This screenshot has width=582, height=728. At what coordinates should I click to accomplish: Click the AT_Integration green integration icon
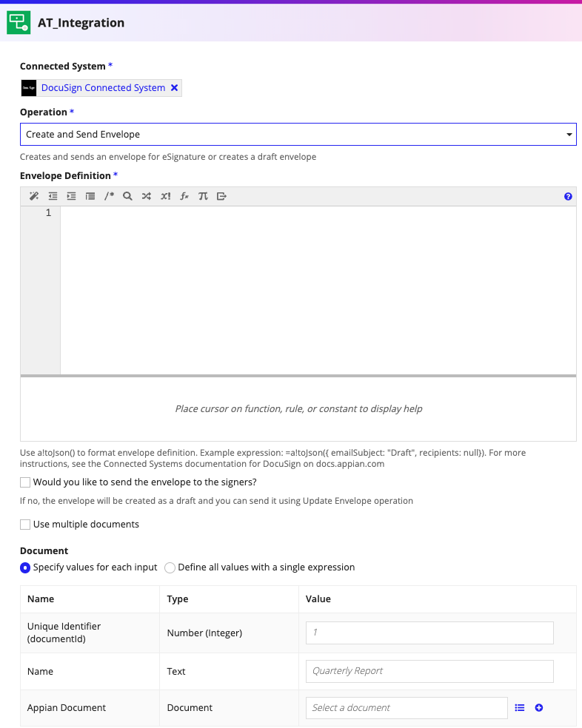(x=19, y=22)
